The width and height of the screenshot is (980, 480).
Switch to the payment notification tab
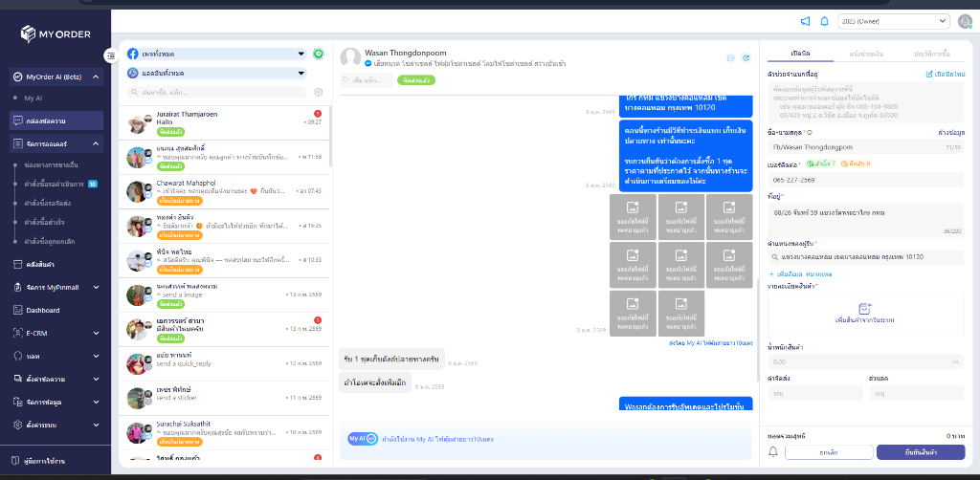(x=865, y=54)
